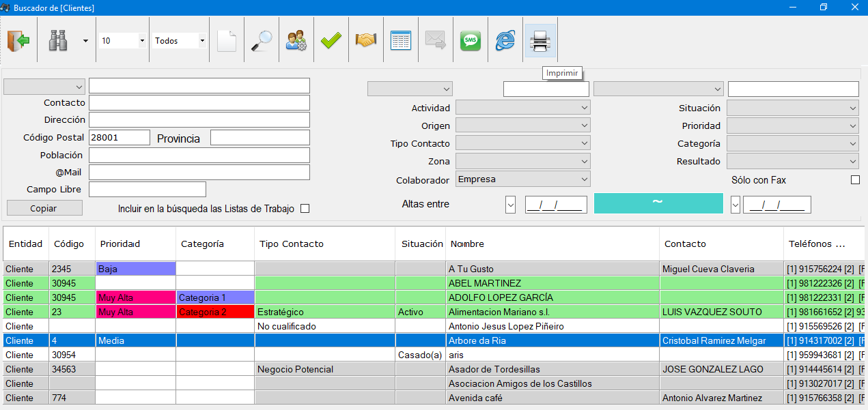Click the handshake icon
The image size is (868, 410).
tap(366, 41)
